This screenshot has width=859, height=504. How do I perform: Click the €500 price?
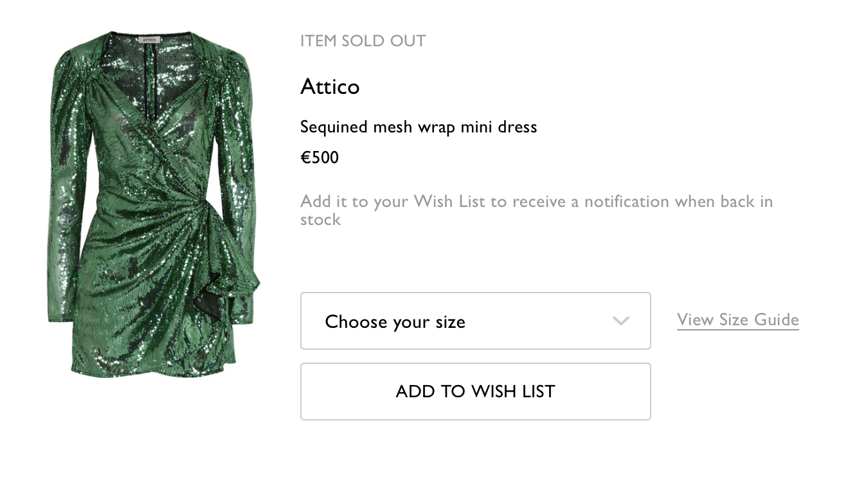point(320,157)
